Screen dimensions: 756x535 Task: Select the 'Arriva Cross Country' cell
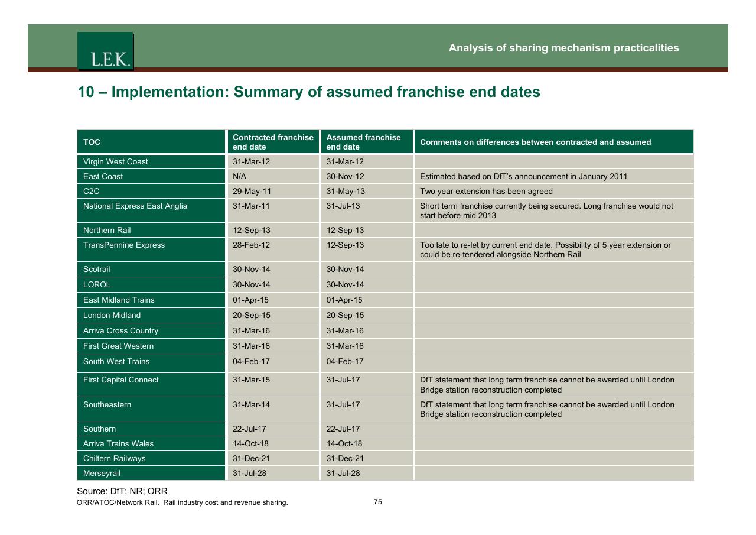(151, 330)
